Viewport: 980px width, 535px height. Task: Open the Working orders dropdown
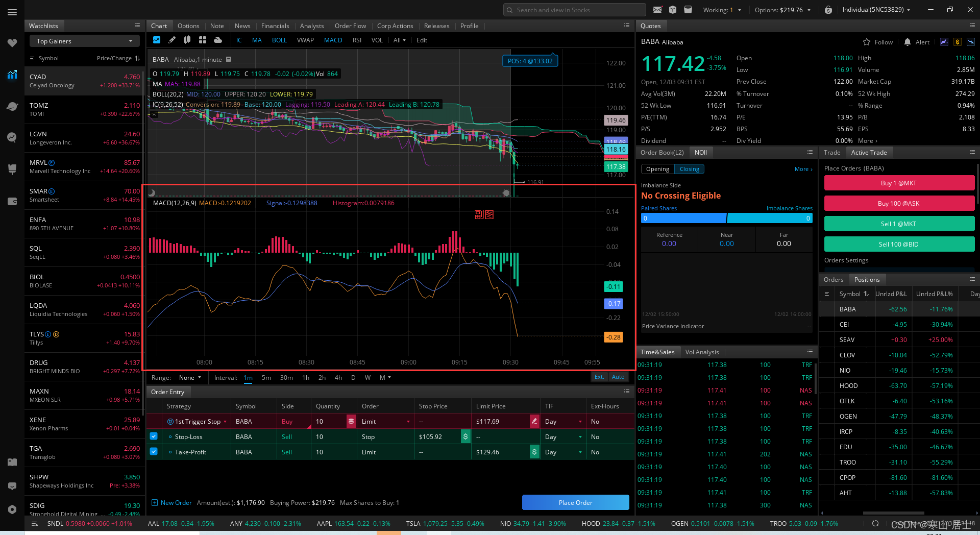[x=722, y=10]
